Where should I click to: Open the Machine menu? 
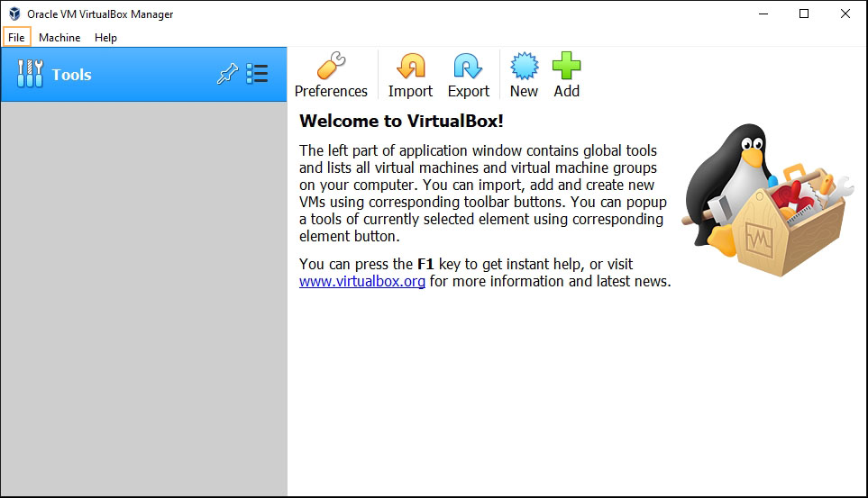coord(59,37)
